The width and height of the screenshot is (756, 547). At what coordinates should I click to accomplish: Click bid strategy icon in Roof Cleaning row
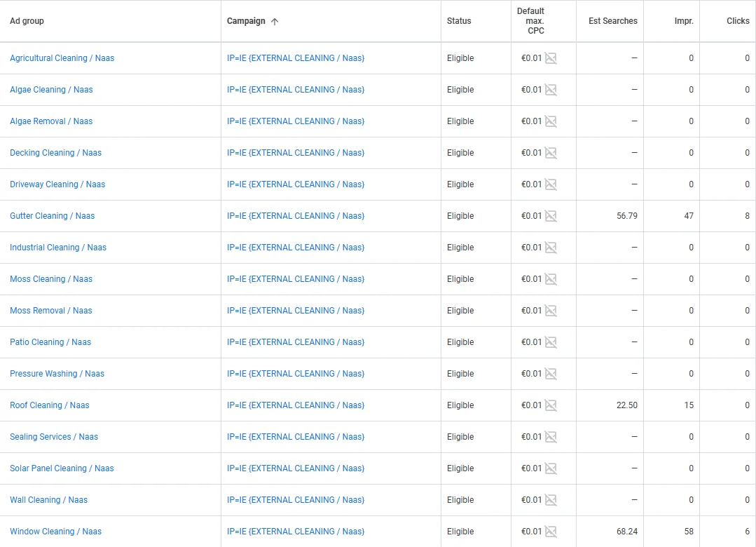[x=551, y=405]
